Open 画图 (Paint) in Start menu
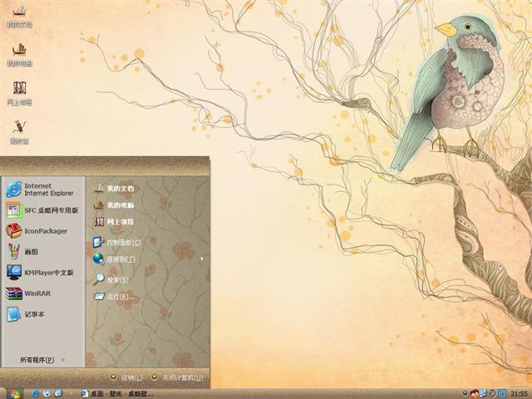The width and height of the screenshot is (532, 399). click(23, 252)
